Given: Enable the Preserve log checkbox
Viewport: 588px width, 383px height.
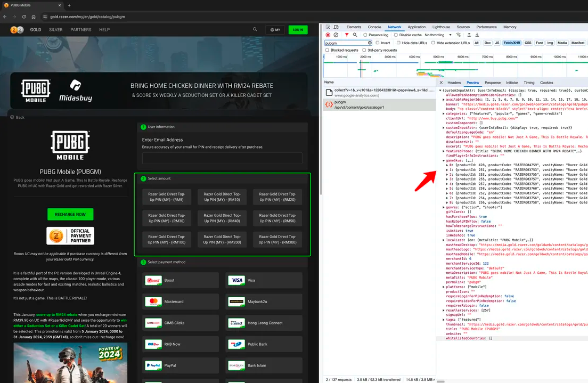Looking at the screenshot, I should click(x=365, y=35).
